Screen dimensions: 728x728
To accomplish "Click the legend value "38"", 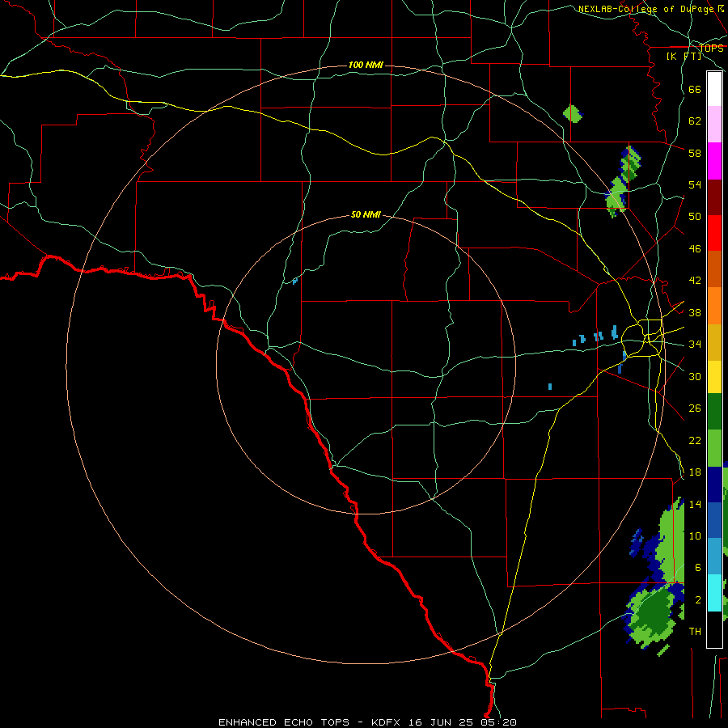I will point(695,312).
